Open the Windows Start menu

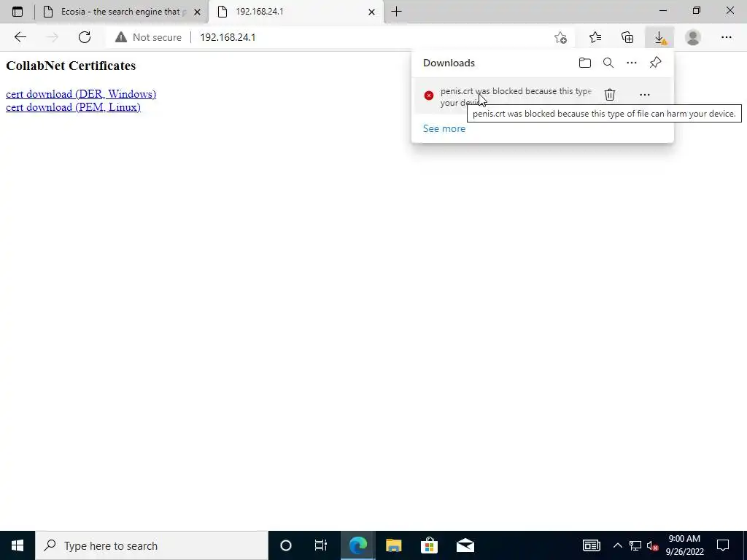[x=18, y=545]
